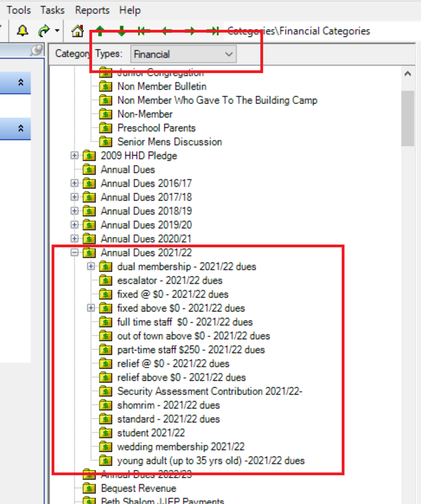Image resolution: width=421 pixels, height=504 pixels.
Task: Click the green up arrow navigation icon
Action: click(100, 30)
